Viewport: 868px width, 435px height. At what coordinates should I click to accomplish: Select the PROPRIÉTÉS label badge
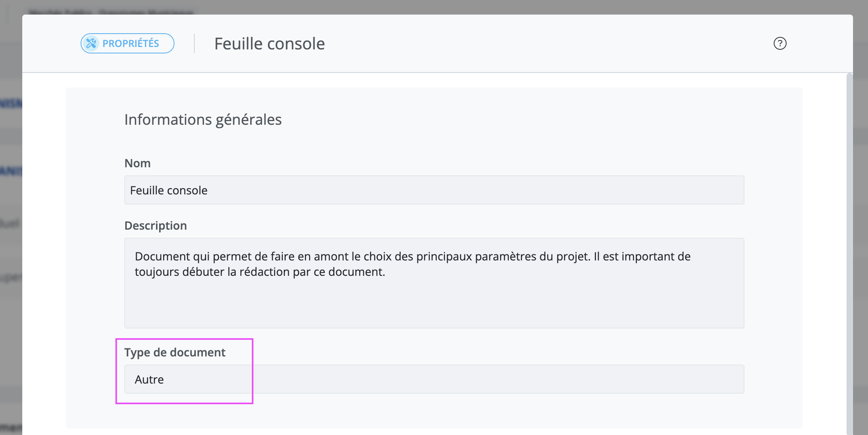pos(128,43)
